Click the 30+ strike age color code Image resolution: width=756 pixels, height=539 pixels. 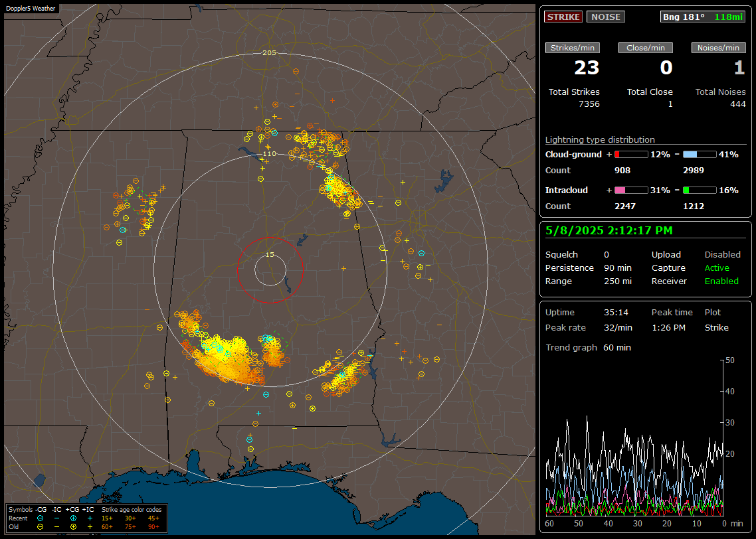click(130, 518)
